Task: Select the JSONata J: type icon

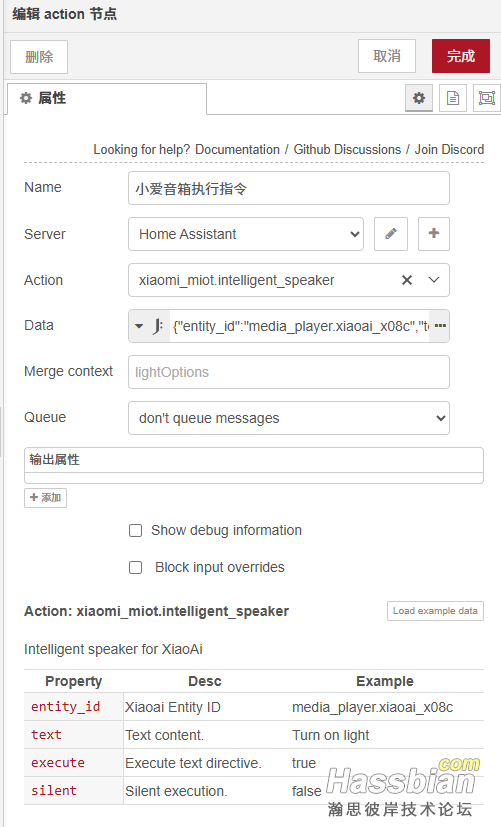Action: (x=158, y=326)
